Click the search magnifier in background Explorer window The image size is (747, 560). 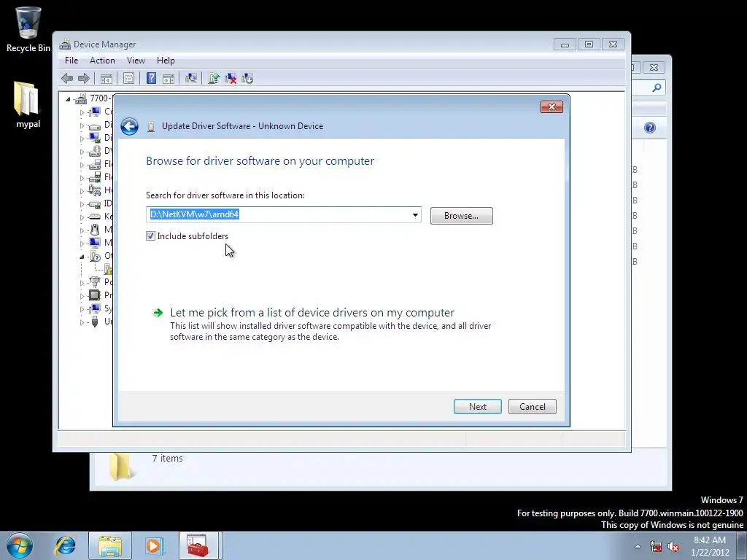click(657, 87)
